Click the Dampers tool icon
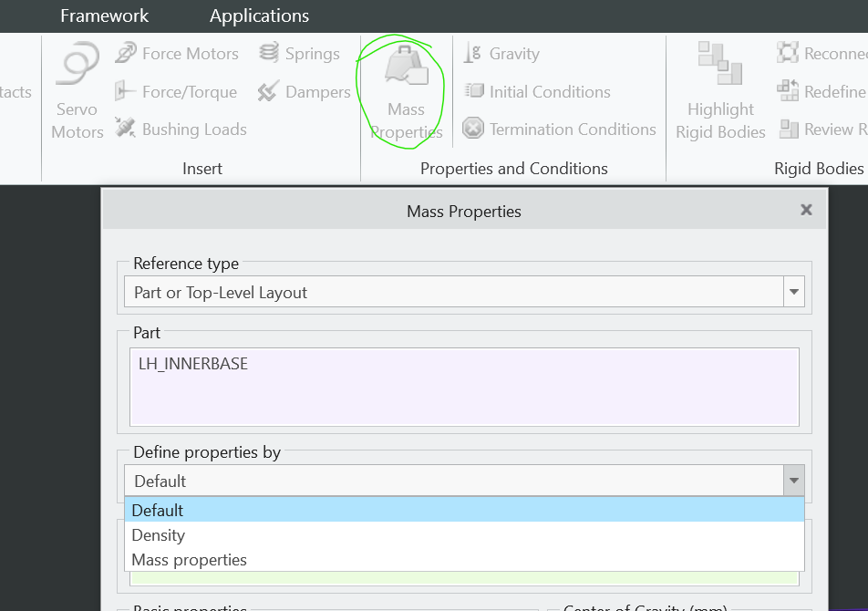868x611 pixels. click(269, 92)
